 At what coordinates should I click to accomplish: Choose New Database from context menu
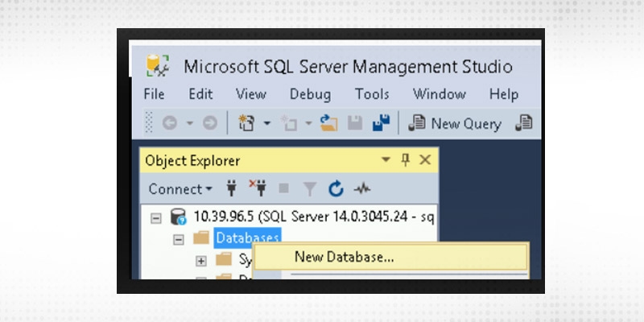[x=390, y=257]
